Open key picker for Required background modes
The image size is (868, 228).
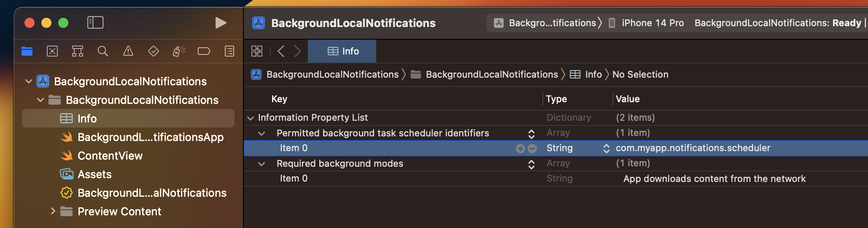click(531, 164)
